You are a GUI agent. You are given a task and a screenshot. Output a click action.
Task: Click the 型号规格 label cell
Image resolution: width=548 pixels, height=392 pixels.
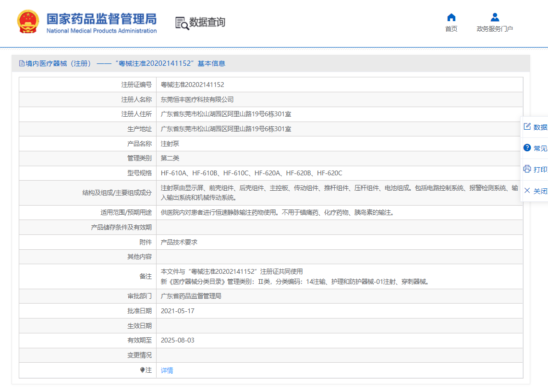[87, 173]
